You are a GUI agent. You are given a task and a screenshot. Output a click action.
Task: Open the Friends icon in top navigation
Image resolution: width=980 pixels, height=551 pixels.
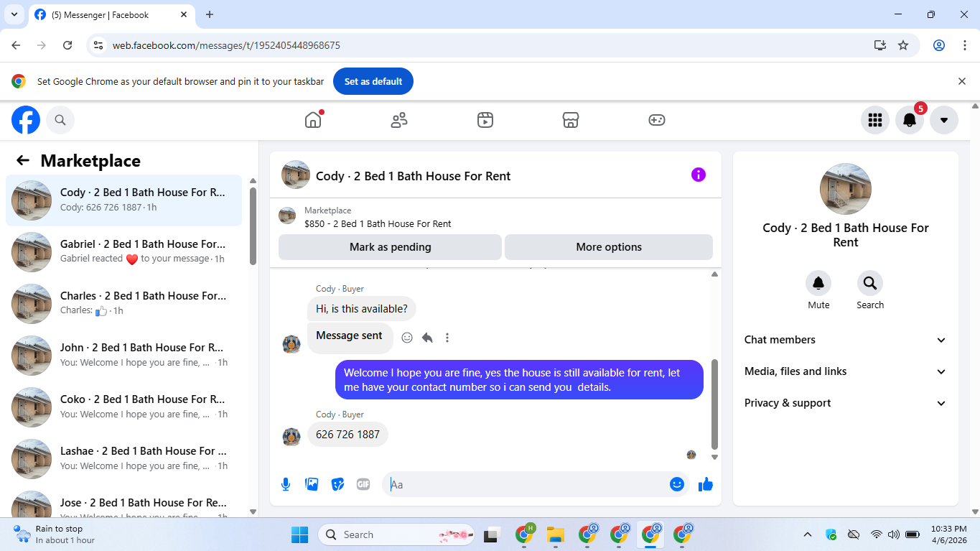click(x=399, y=120)
